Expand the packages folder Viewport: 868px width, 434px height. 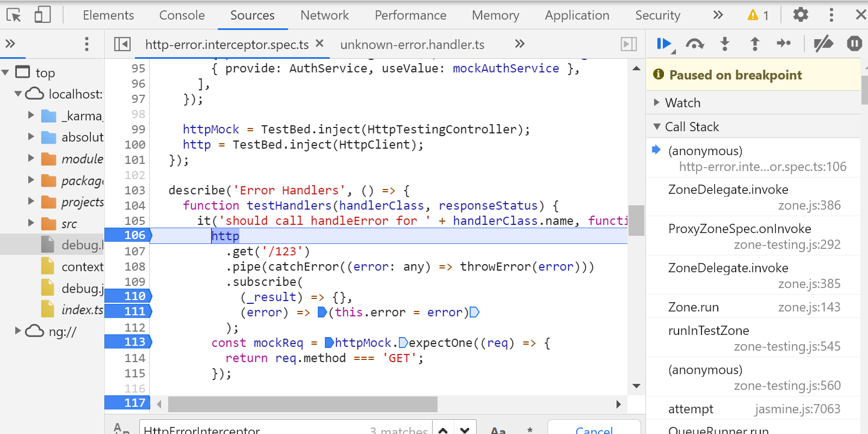31,180
